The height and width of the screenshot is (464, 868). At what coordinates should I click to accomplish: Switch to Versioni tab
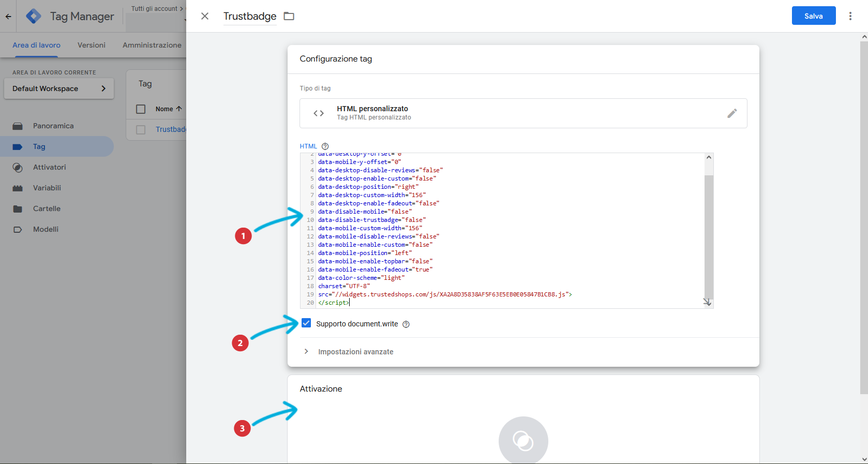(x=92, y=45)
